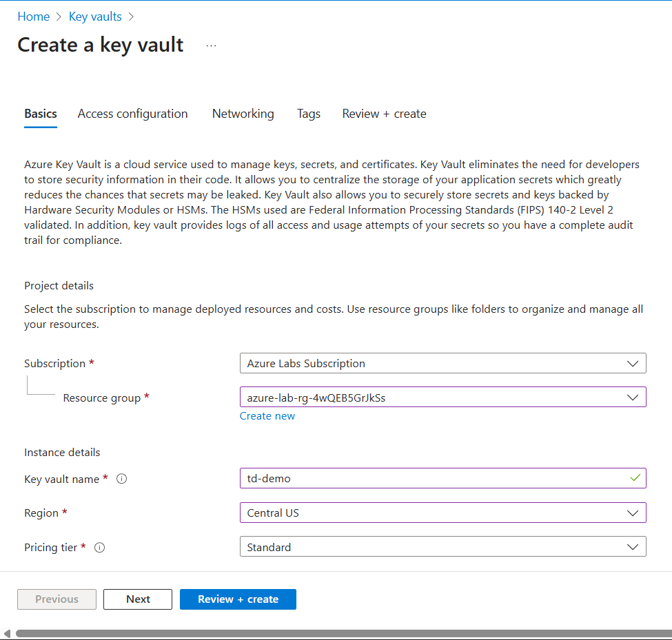The image size is (672, 640).
Task: Expand the Subscription dropdown
Action: tap(442, 363)
